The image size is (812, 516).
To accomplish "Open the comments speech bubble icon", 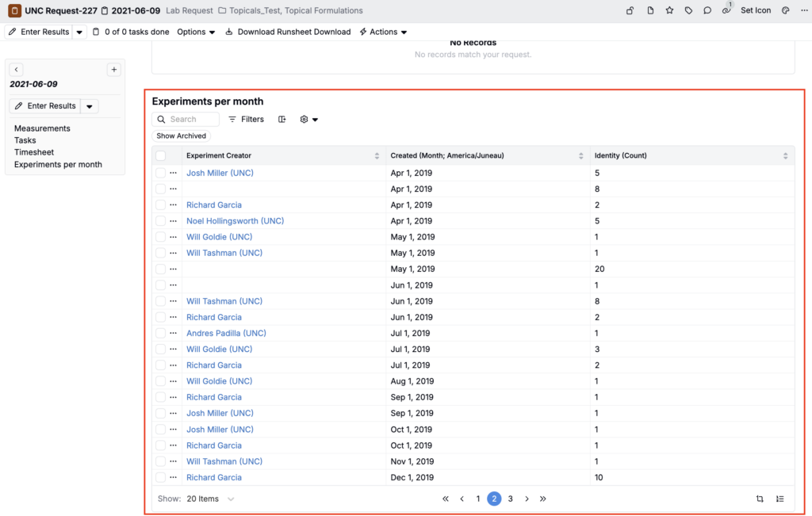I will click(707, 10).
